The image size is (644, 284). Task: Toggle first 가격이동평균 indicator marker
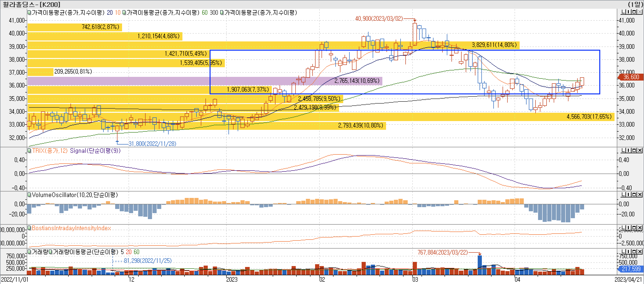pyautogui.click(x=29, y=12)
